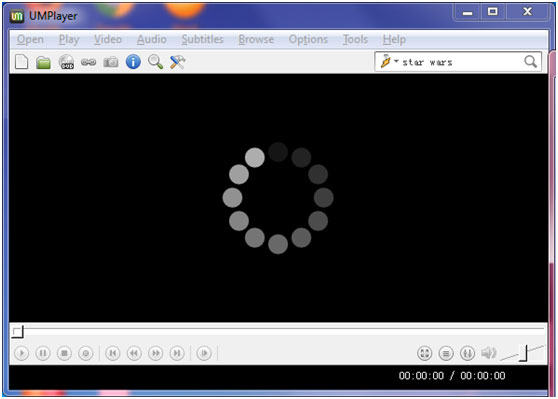Image resolution: width=558 pixels, height=399 pixels.
Task: Expand the search engine dropdown arrow
Action: coord(396,61)
